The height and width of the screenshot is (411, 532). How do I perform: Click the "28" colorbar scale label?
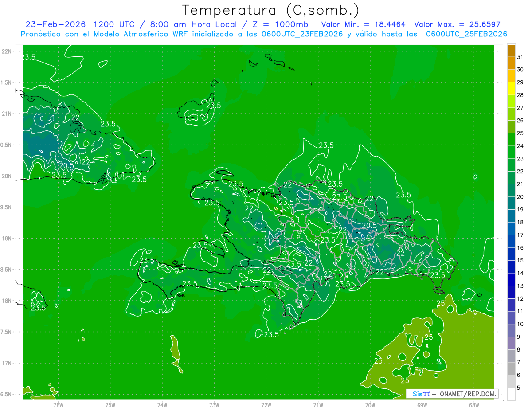pyautogui.click(x=520, y=95)
